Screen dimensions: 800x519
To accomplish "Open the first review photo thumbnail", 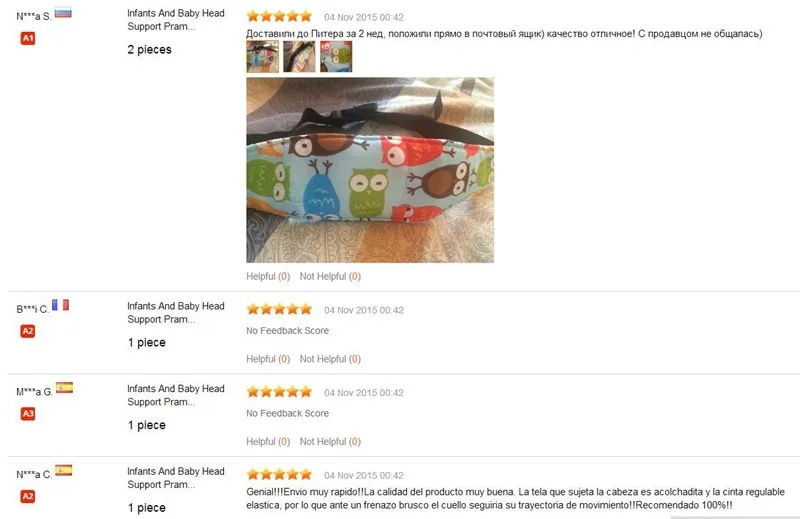I will [x=263, y=56].
